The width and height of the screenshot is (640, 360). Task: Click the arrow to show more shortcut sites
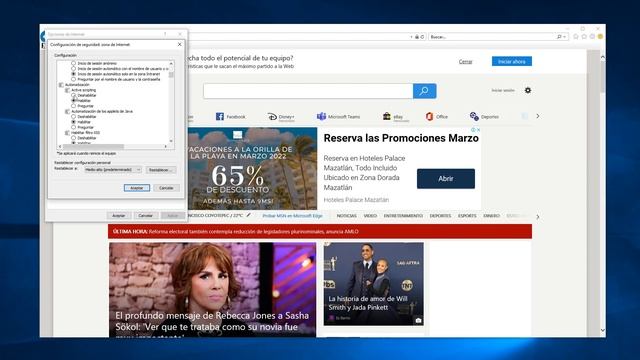[x=538, y=116]
